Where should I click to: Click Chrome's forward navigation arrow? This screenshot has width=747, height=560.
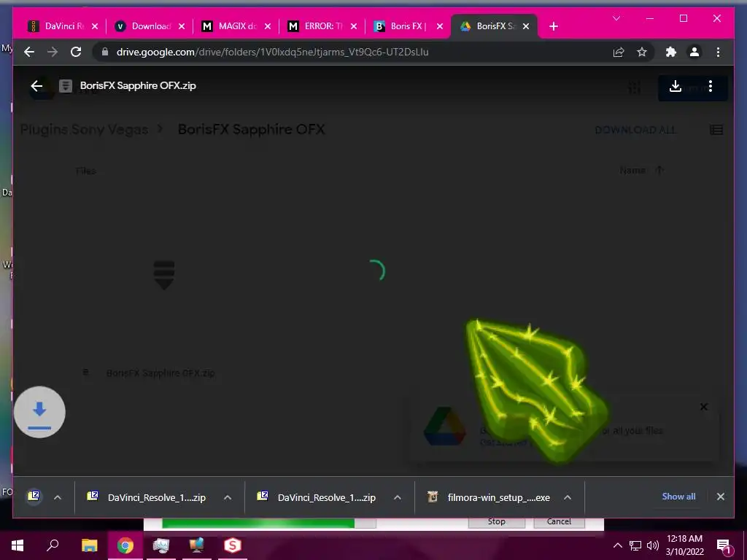[x=53, y=52]
